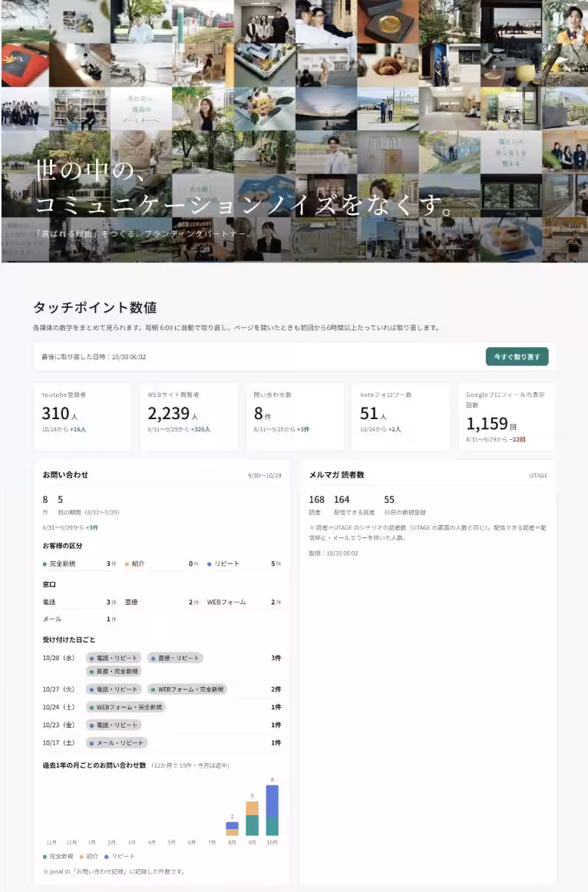Click the メール 1件 entry under 窓口
588x892 pixels.
tap(80, 619)
